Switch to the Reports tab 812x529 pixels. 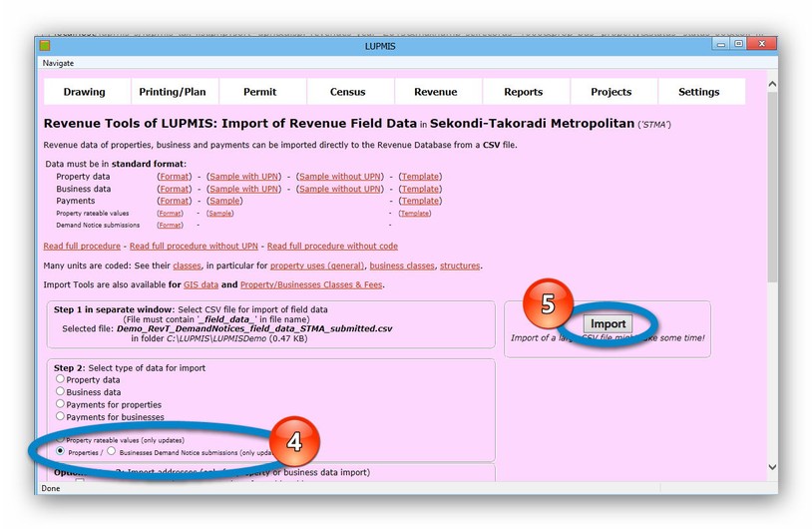(x=524, y=92)
